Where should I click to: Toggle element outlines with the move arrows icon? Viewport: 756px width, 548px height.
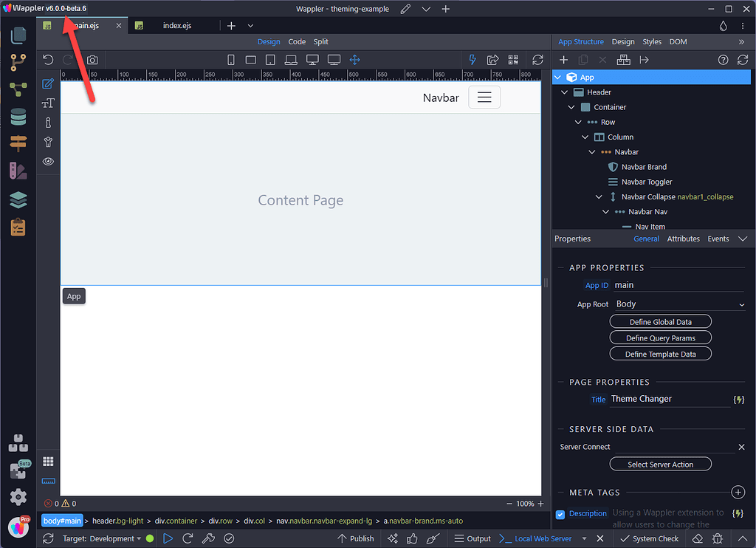click(354, 59)
